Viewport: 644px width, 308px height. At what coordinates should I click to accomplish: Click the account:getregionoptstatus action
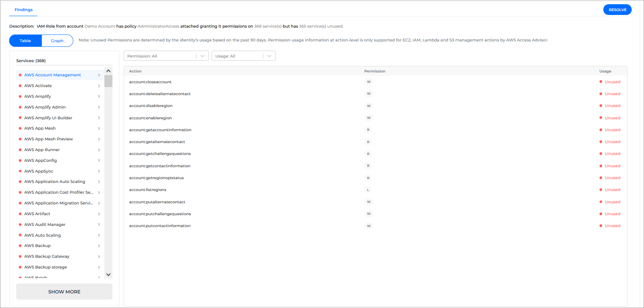156,178
